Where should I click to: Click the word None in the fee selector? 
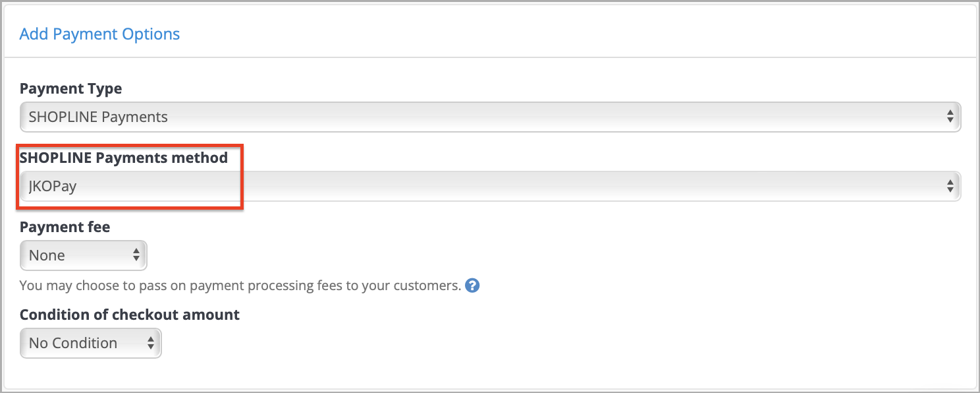tap(47, 256)
